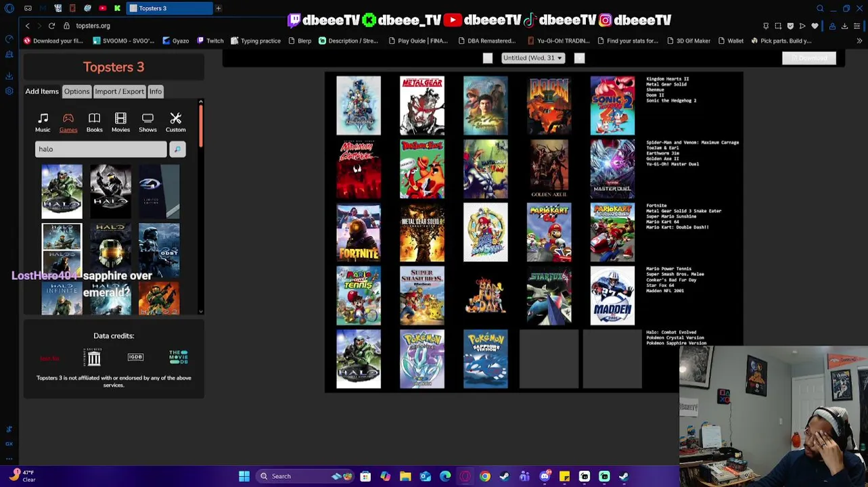868x487 pixels.
Task: Click the Sonic the Hedgehog 2 cover
Action: (x=612, y=106)
